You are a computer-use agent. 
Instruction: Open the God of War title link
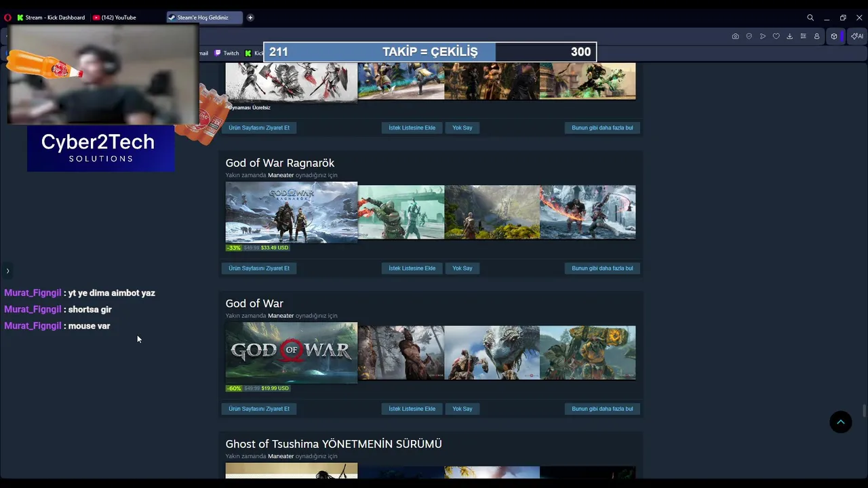[254, 303]
